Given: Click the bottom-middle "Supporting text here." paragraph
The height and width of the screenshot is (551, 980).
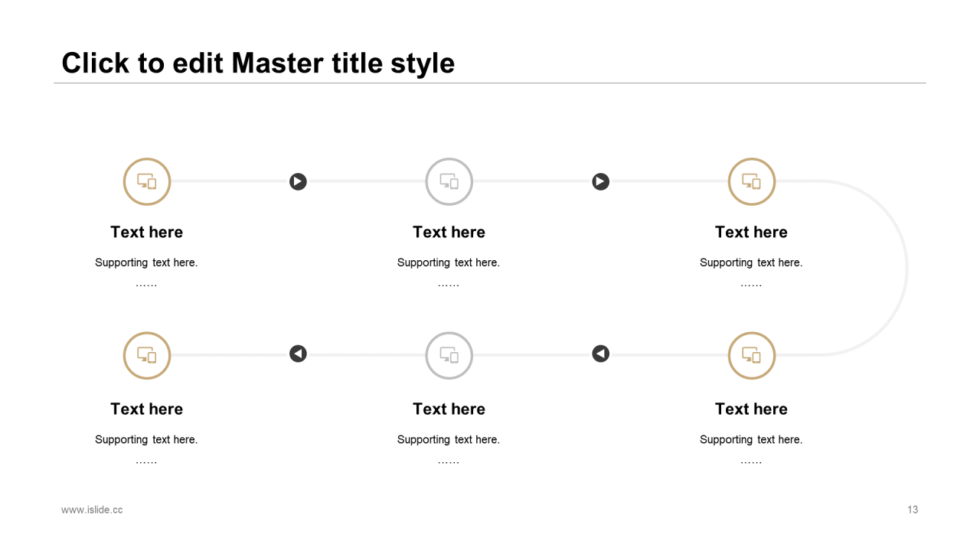Looking at the screenshot, I should [449, 439].
